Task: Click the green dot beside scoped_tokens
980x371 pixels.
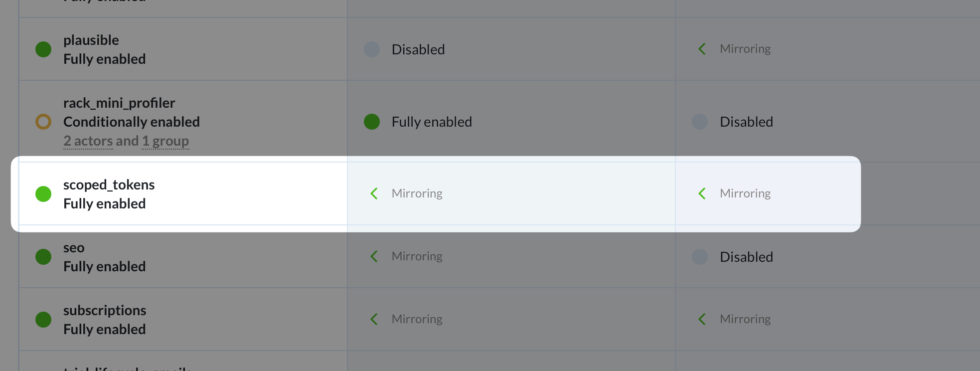Action: click(43, 193)
